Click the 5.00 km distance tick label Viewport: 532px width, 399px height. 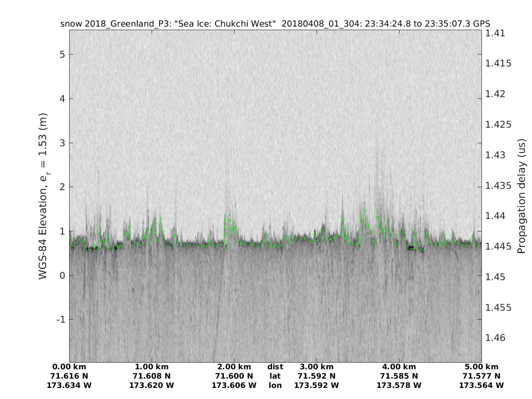481,367
